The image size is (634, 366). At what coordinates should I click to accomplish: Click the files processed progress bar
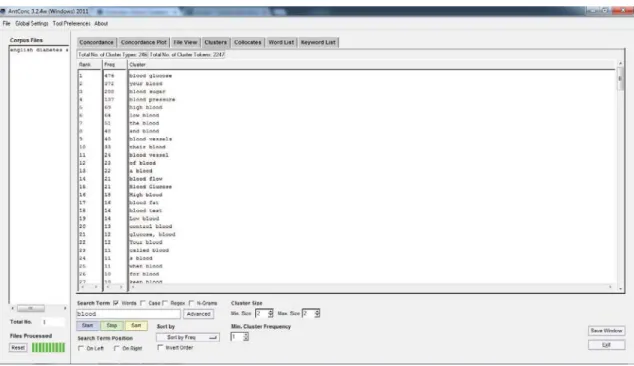pyautogui.click(x=49, y=347)
